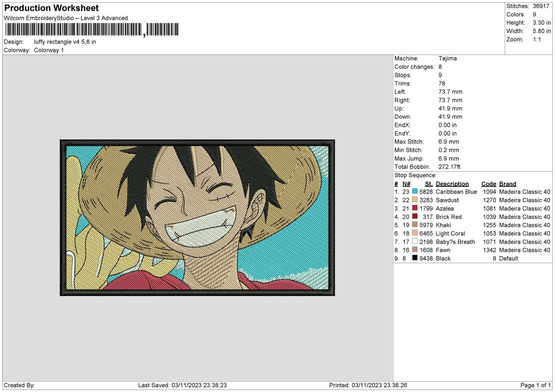Click the Light Coral color swatch

[415, 233]
